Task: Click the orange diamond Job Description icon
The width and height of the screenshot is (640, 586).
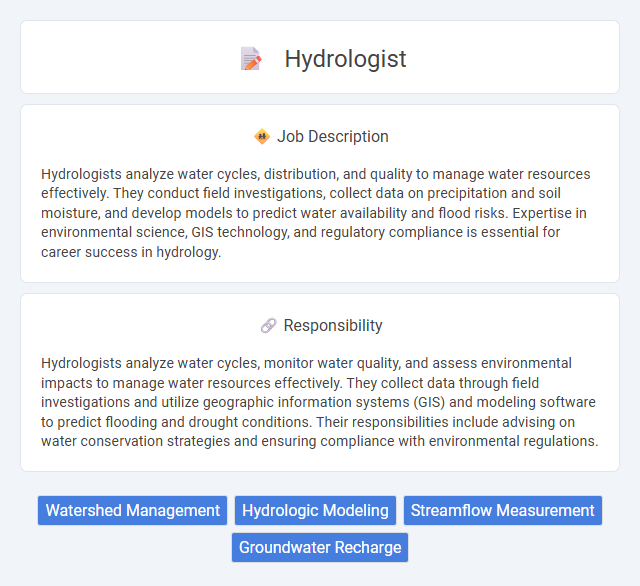Action: pos(262,136)
